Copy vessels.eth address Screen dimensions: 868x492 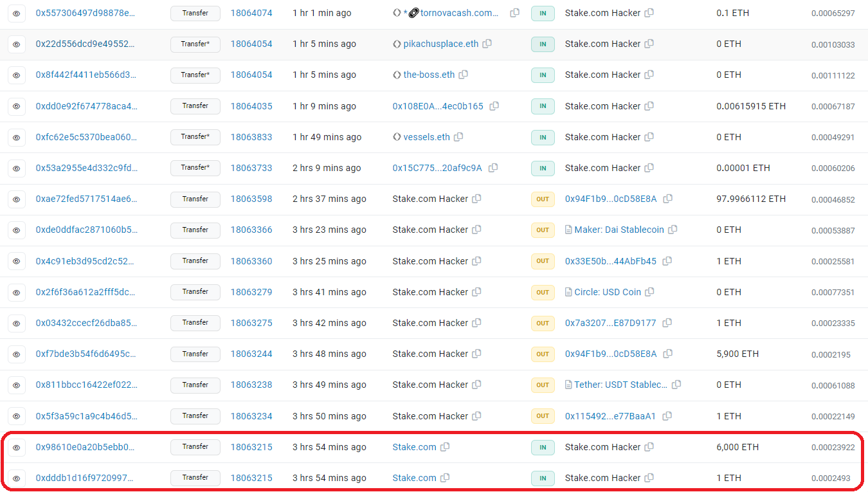458,137
